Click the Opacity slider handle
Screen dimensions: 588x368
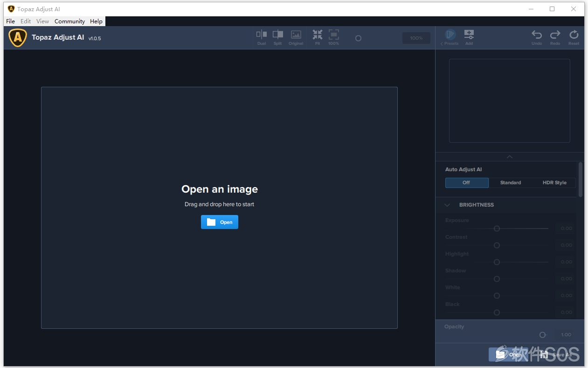click(542, 335)
